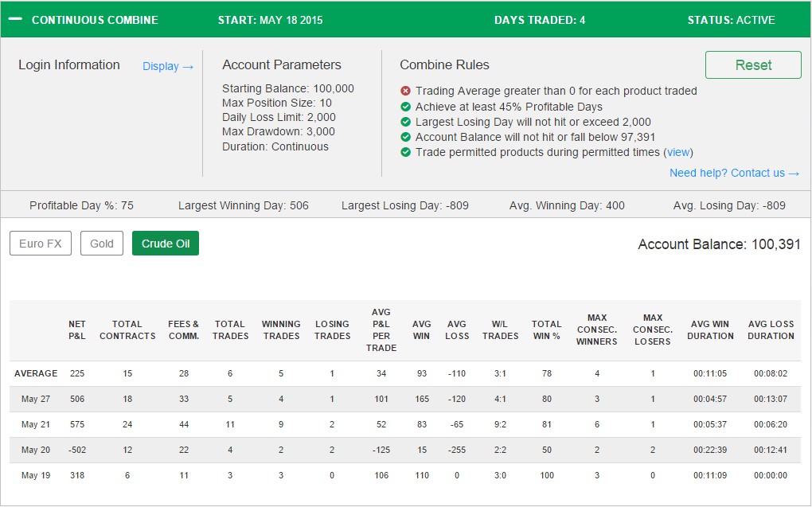Click the MAX CONSEC. LOSERS header
812x507 pixels.
653,330
